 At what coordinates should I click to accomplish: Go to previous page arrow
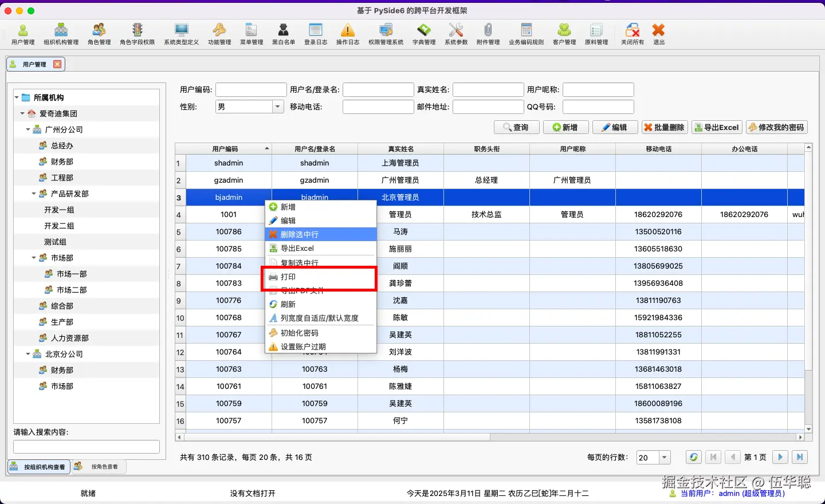click(x=733, y=457)
